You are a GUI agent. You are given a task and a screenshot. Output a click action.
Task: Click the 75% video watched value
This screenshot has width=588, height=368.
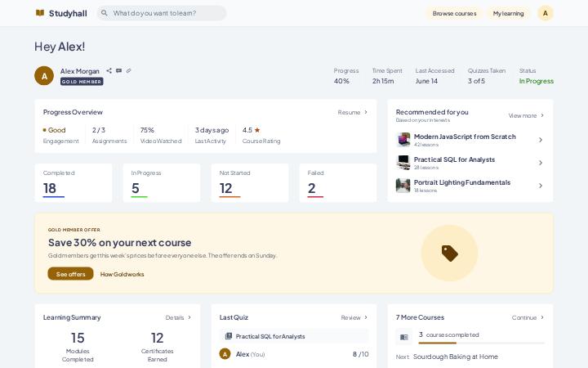147,130
